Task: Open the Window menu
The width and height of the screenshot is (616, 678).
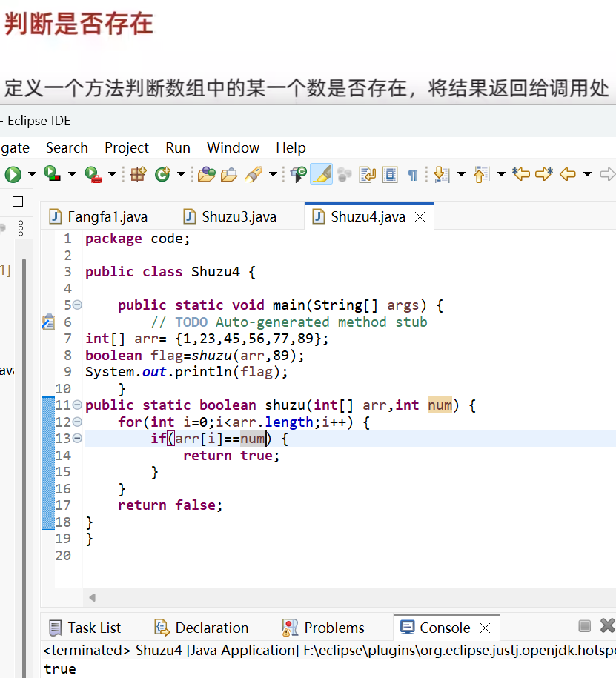Action: (x=234, y=148)
